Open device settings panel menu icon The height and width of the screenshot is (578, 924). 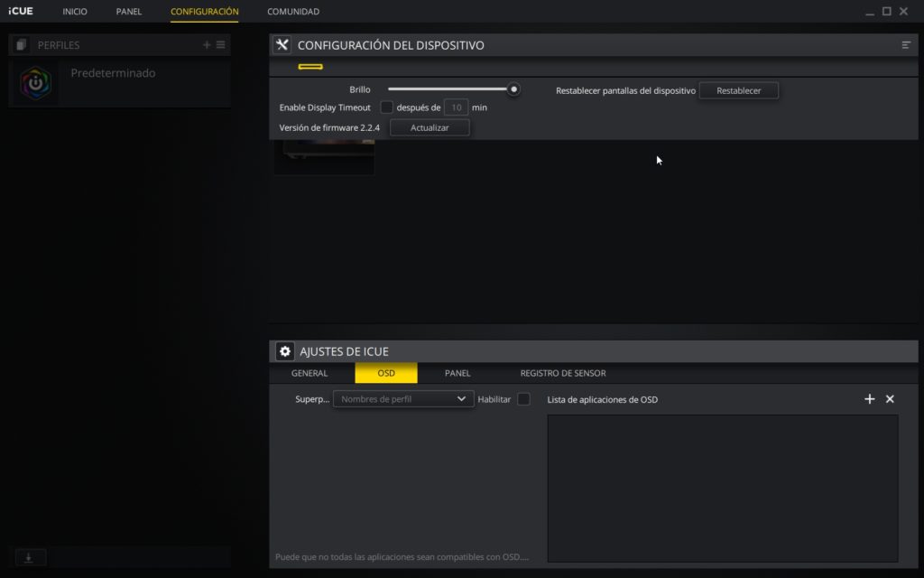click(x=906, y=45)
